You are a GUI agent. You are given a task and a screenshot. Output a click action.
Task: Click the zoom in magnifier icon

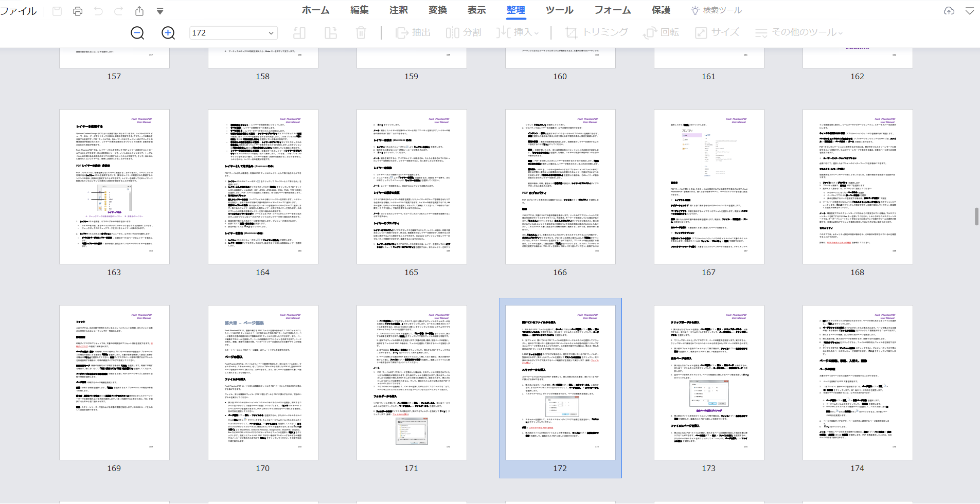(x=168, y=33)
